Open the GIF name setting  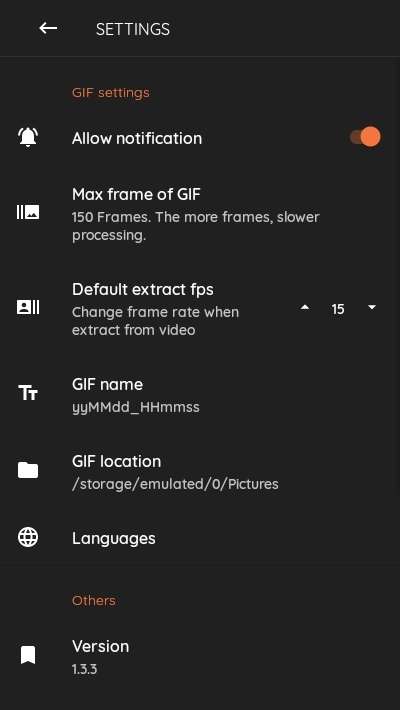tap(200, 395)
